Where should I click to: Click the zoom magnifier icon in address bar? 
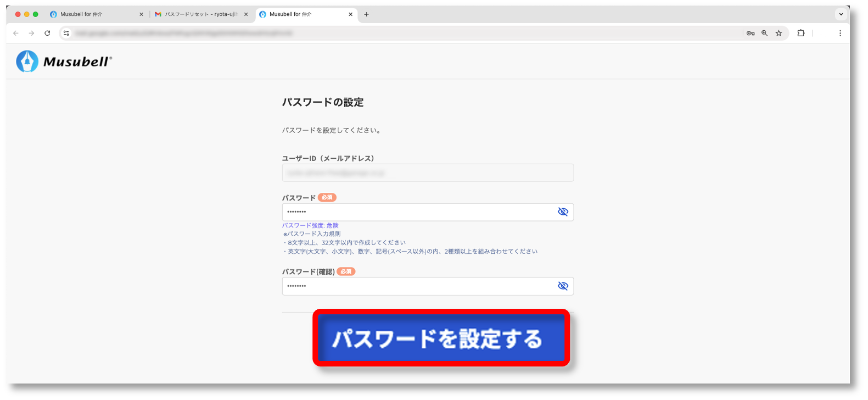coord(764,33)
